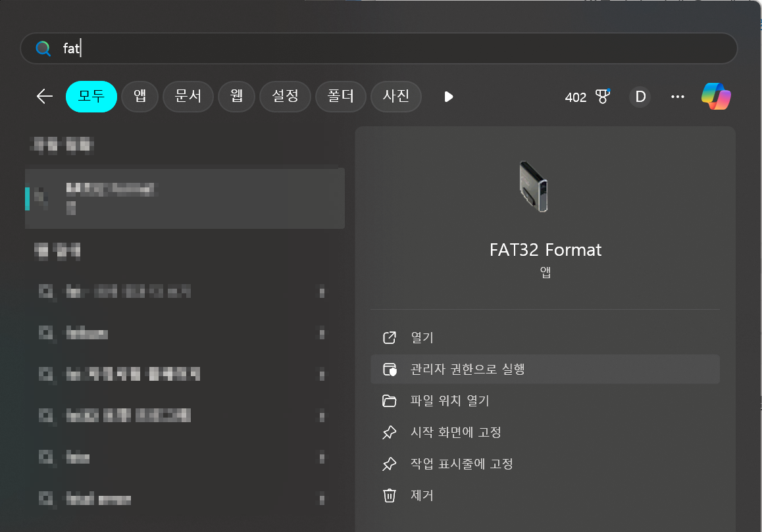Show more filters with the play arrow
The height and width of the screenshot is (532, 762).
[449, 97]
